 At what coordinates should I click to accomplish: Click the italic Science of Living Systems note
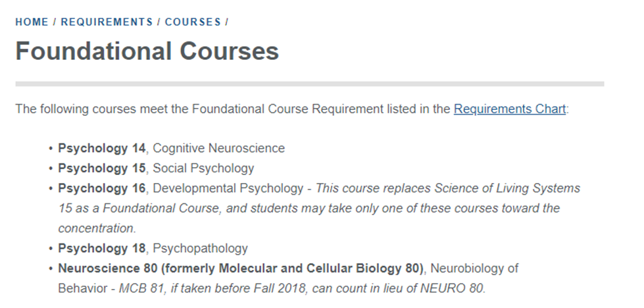coord(319,208)
